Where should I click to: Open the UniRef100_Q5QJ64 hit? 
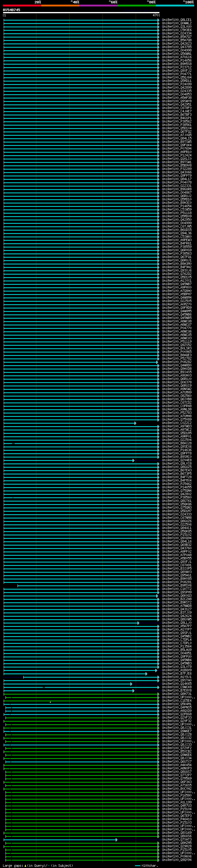coord(176,77)
